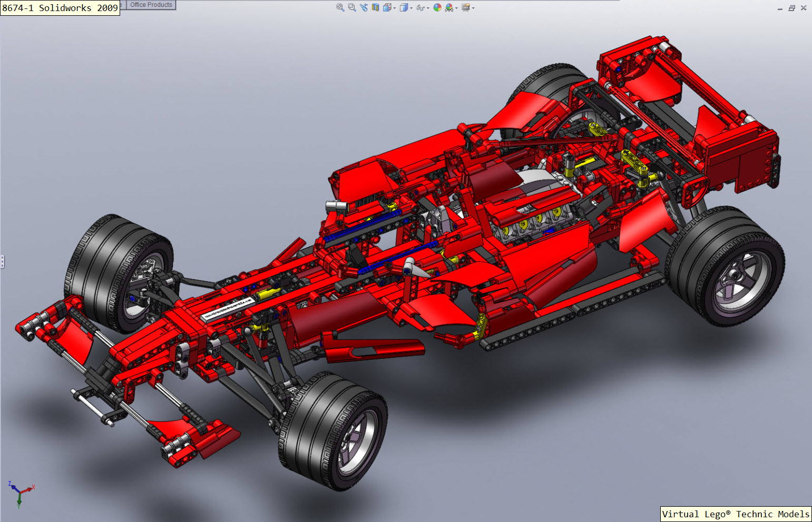Viewport: 812px width, 522px height.
Task: Expand the collapsed left panel handle
Action: tap(2, 261)
